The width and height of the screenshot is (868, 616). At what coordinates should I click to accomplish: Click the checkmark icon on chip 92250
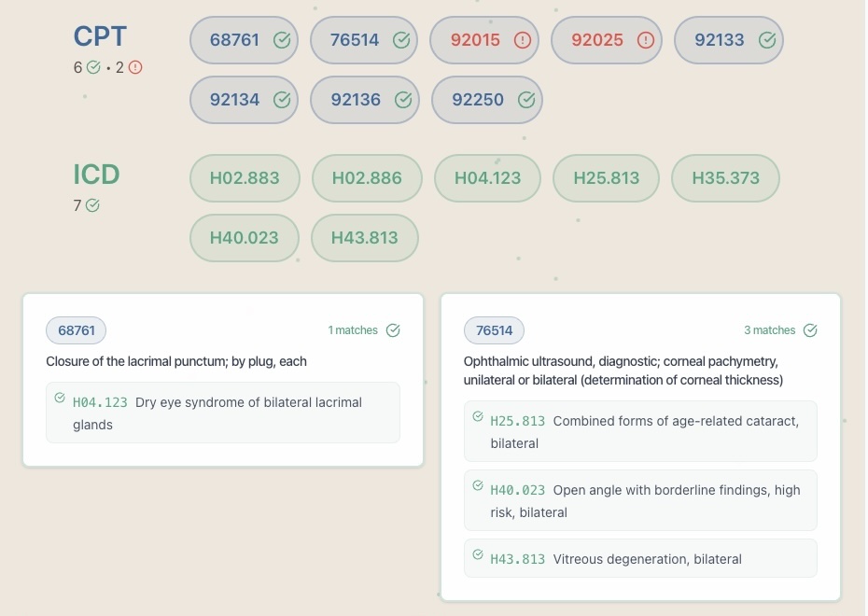[525, 100]
